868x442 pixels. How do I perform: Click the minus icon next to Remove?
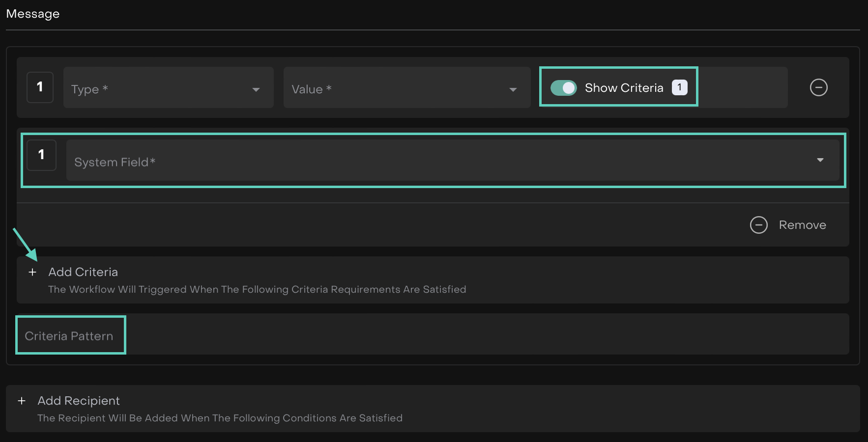click(758, 225)
